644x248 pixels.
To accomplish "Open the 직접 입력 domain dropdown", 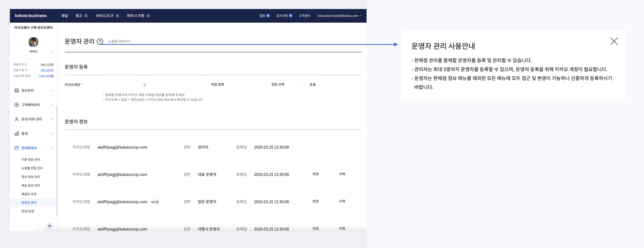I will pyautogui.click(x=237, y=85).
